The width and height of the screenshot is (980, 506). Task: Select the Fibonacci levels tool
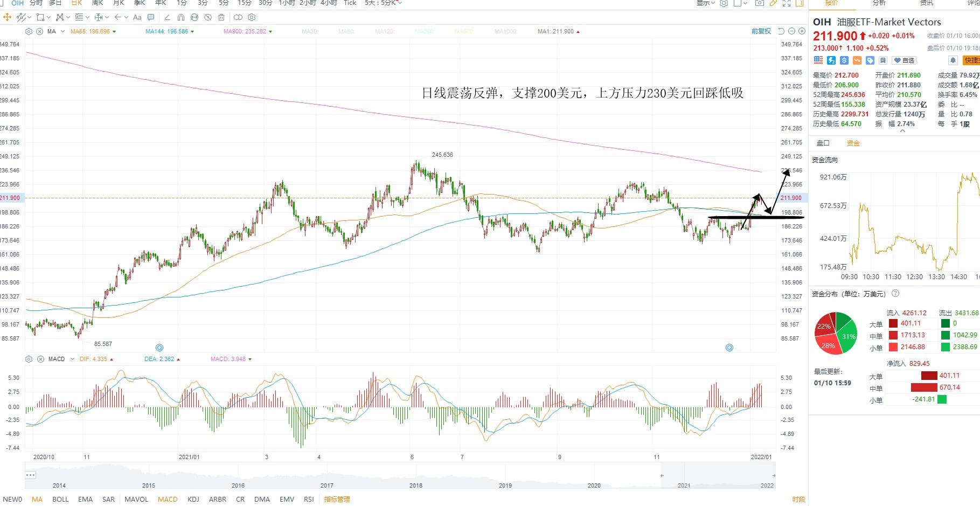point(79,17)
